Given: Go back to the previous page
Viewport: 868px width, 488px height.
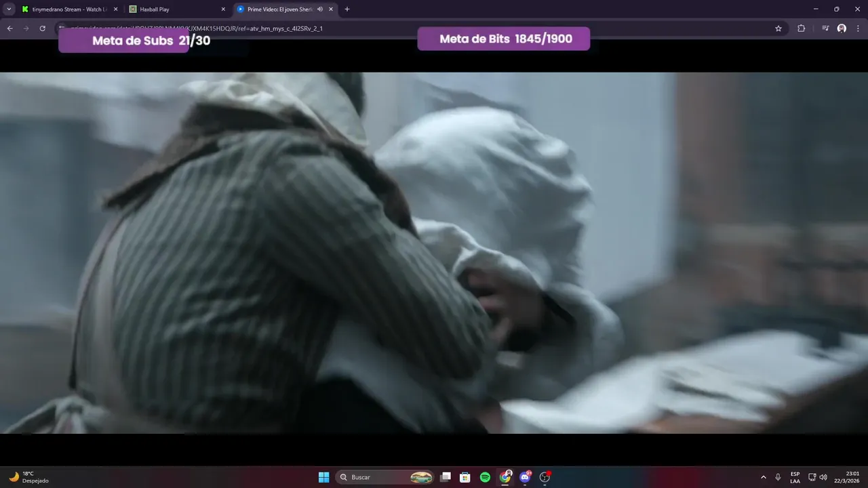Looking at the screenshot, I should pos(10,28).
